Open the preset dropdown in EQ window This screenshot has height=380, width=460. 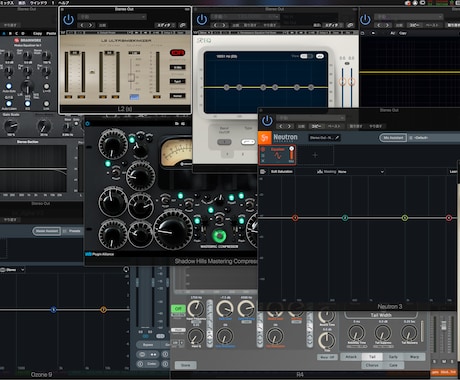[245, 16]
